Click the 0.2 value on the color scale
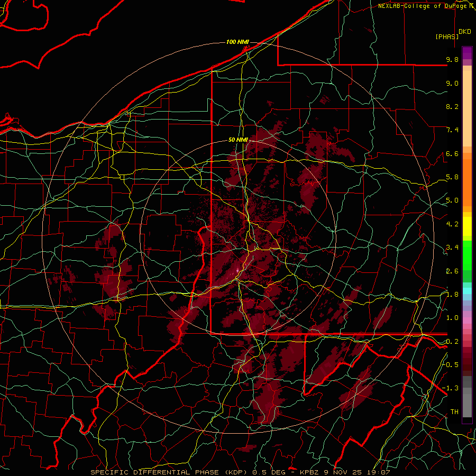The height and width of the screenshot is (476, 476). click(452, 342)
